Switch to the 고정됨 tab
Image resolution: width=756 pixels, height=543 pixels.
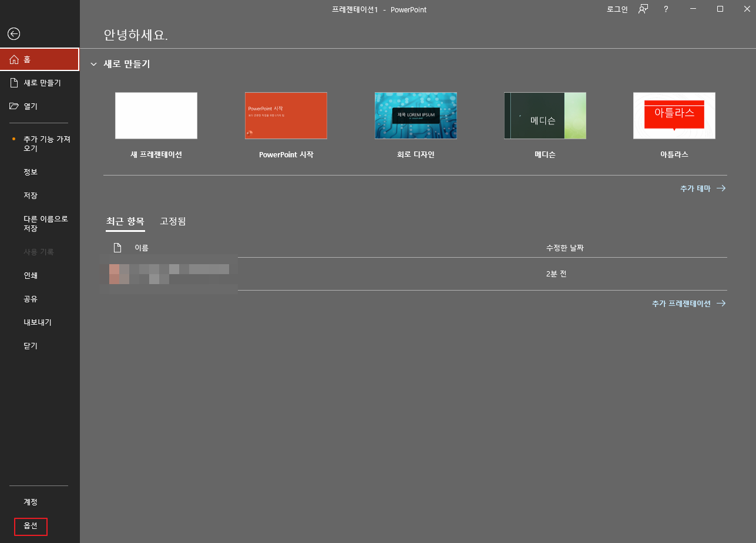click(x=173, y=221)
